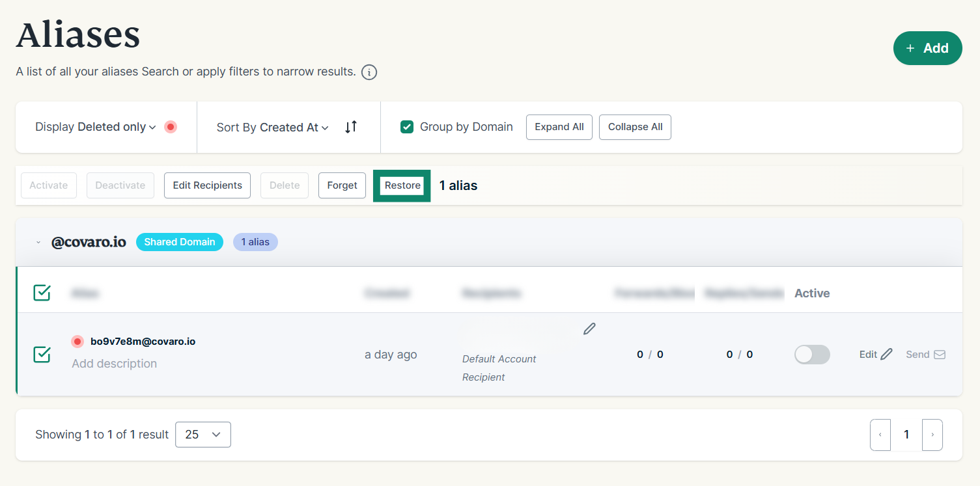Click the red deleted status indicator in the Display filter
Image resolution: width=980 pixels, height=486 pixels.
[171, 127]
